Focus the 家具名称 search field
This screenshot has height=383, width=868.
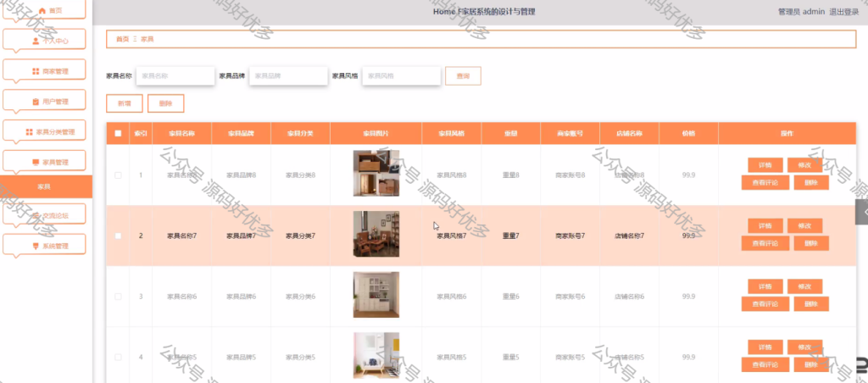click(175, 75)
